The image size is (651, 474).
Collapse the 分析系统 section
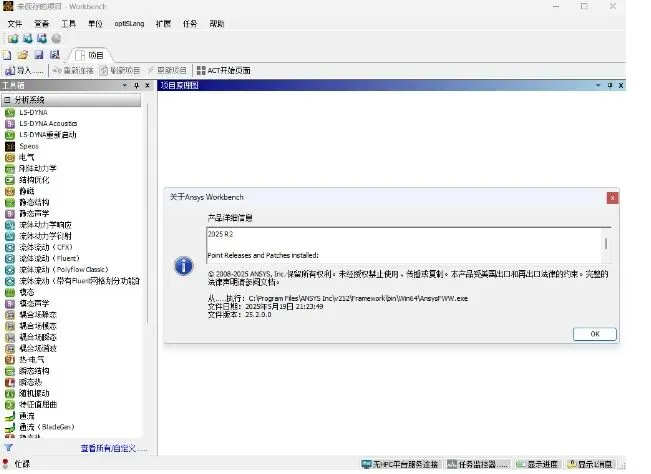[x=7, y=100]
